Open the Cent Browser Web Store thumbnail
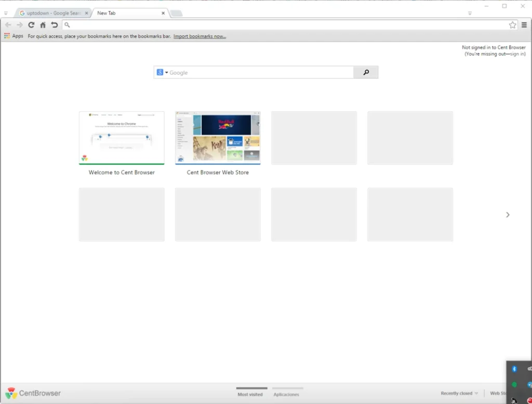Image resolution: width=532 pixels, height=404 pixels. pos(218,138)
